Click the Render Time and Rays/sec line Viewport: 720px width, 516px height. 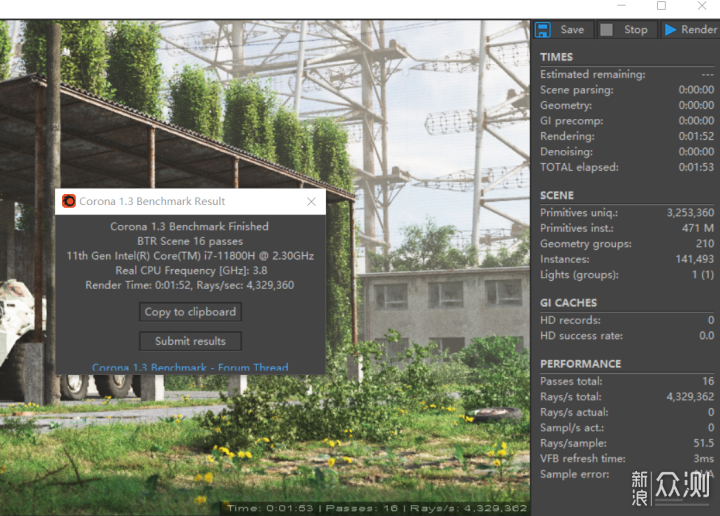190,285
